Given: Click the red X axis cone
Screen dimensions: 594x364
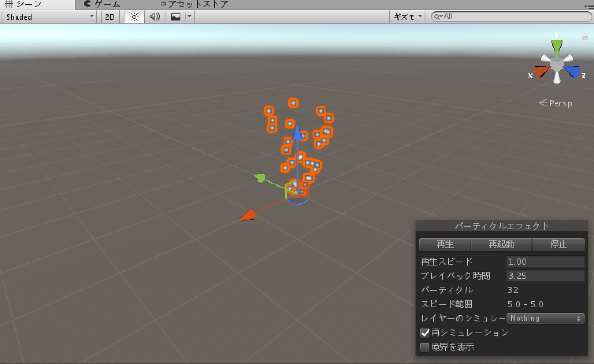Looking at the screenshot, I should [x=542, y=72].
